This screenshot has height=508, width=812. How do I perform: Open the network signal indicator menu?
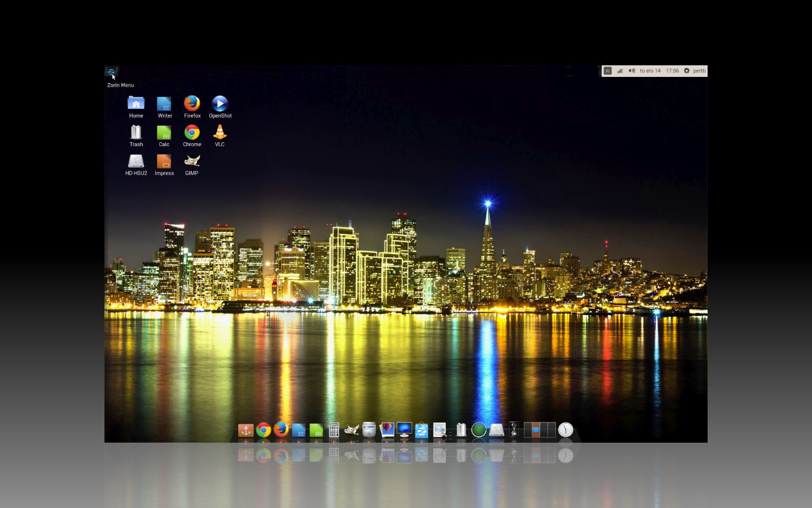pyautogui.click(x=620, y=71)
